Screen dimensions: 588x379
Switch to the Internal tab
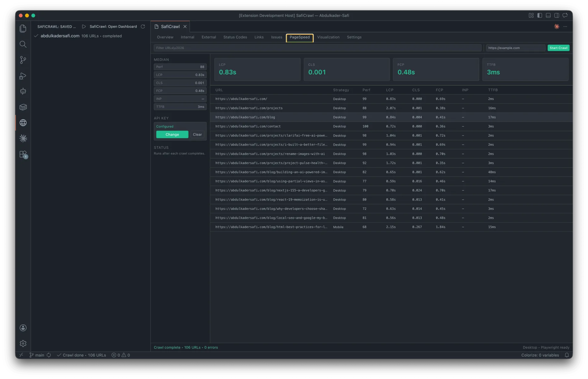click(187, 37)
